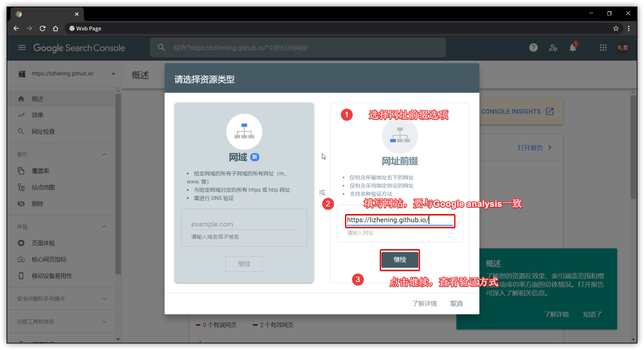Go to browser home page

[55, 29]
